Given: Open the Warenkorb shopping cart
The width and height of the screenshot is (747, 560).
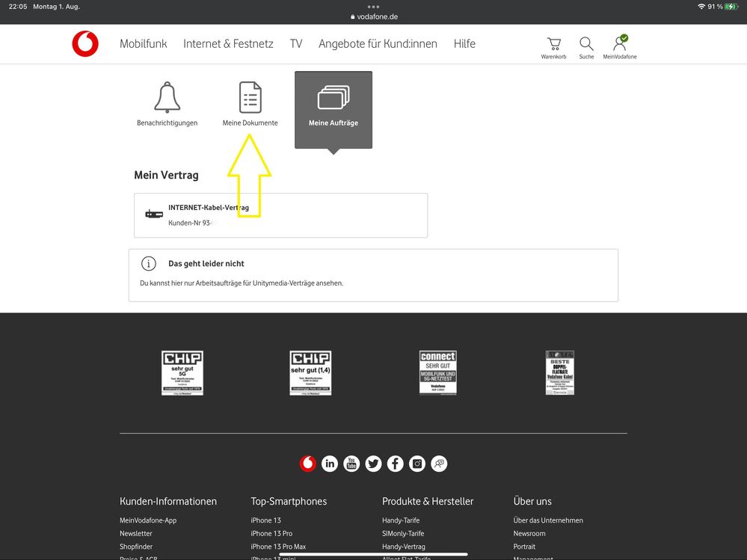Looking at the screenshot, I should point(553,48).
